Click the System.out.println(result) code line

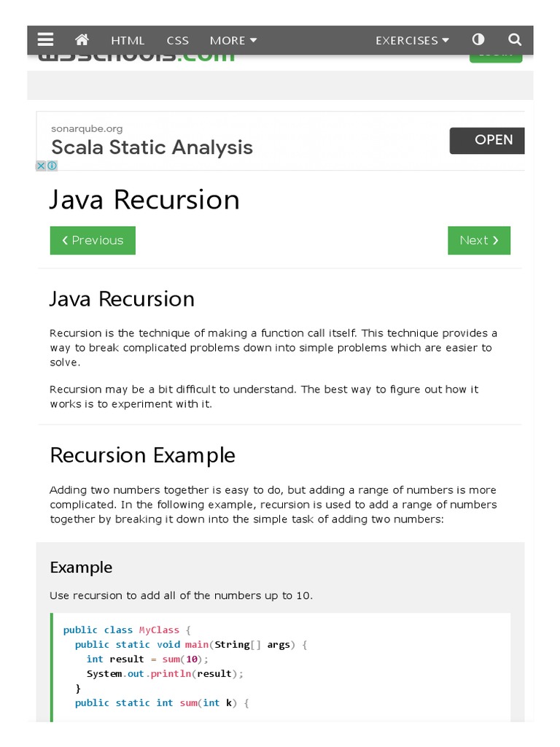point(165,673)
